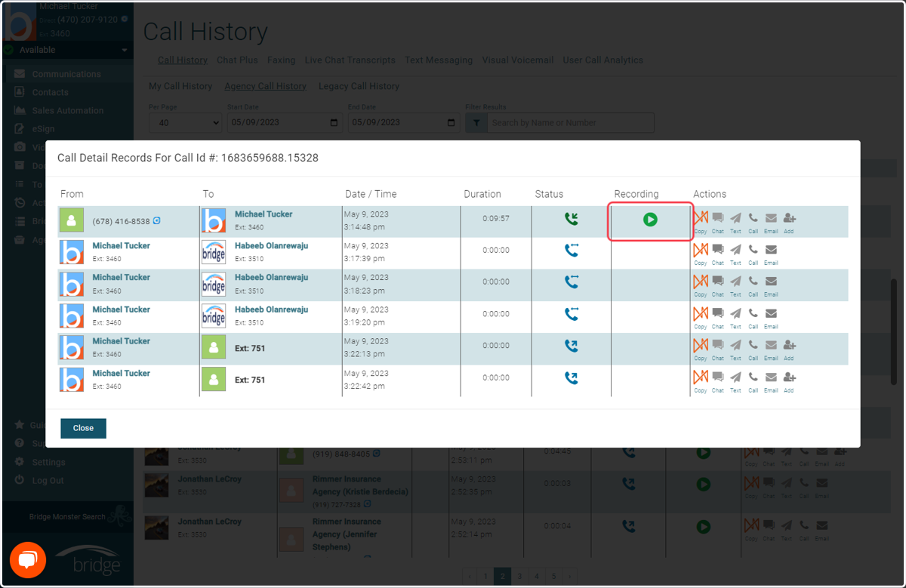906x588 pixels.
Task: Click the incoming call status icon at 3:14:48 pm
Action: (x=572, y=219)
